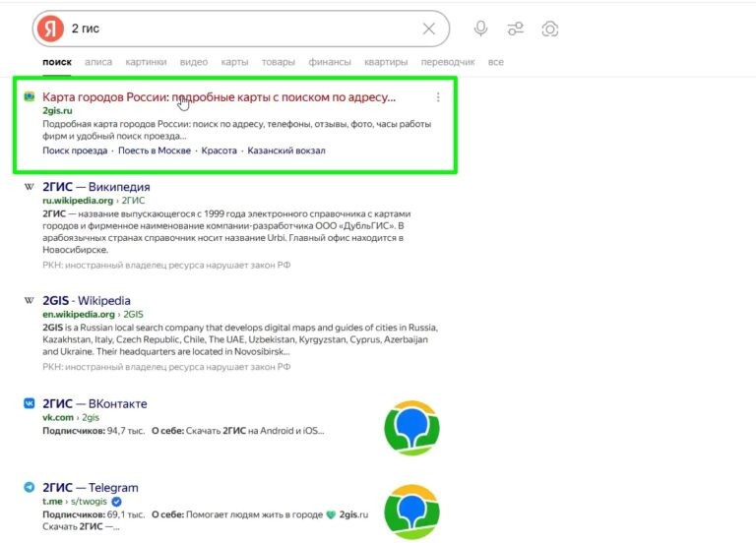Switch to the 'карты' tab
This screenshot has height=543, width=756.
pyautogui.click(x=235, y=62)
